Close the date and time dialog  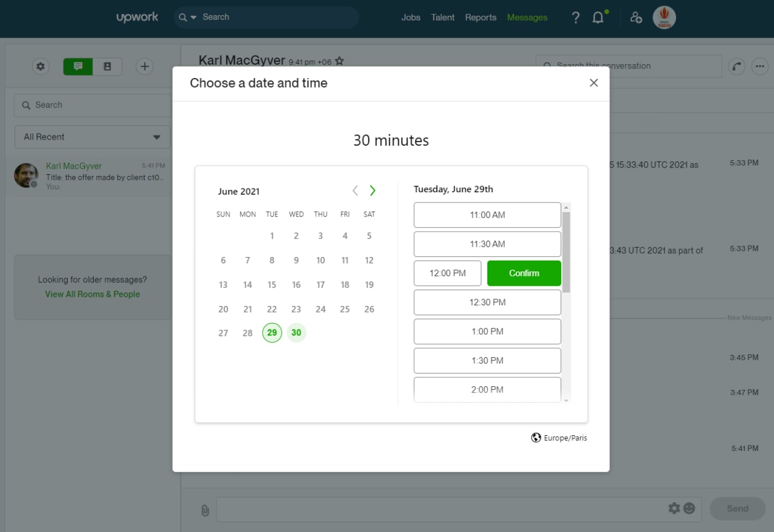pos(594,83)
